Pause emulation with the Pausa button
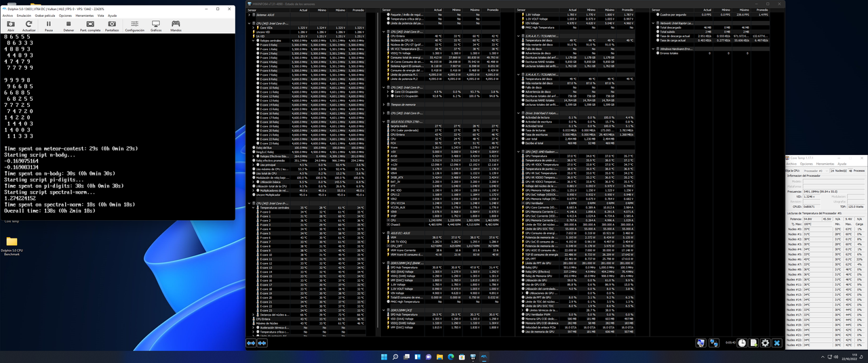The height and width of the screenshot is (363, 868). tap(49, 26)
